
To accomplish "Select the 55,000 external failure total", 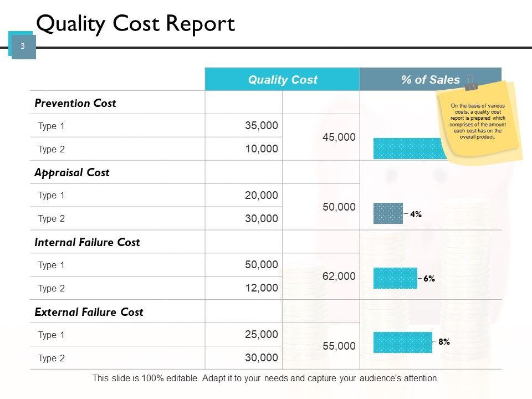I will tap(339, 346).
